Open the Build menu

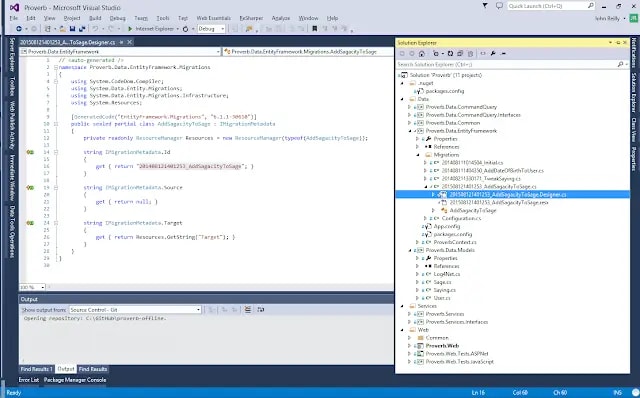[x=95, y=18]
